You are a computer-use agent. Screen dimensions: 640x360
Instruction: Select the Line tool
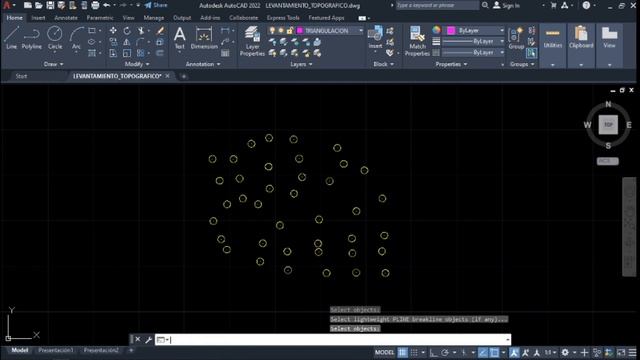[x=11, y=38]
